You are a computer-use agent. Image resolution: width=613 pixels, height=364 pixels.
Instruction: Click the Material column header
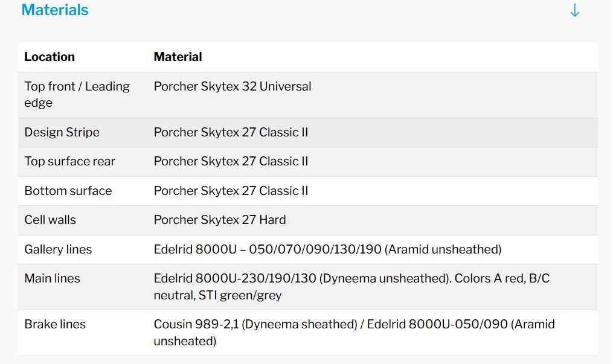pyautogui.click(x=178, y=57)
